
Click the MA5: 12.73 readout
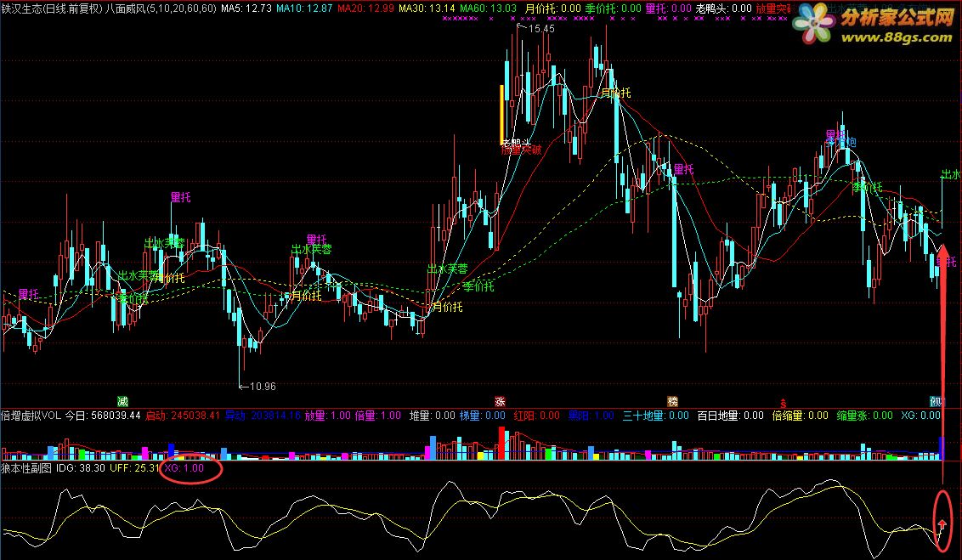(246, 8)
